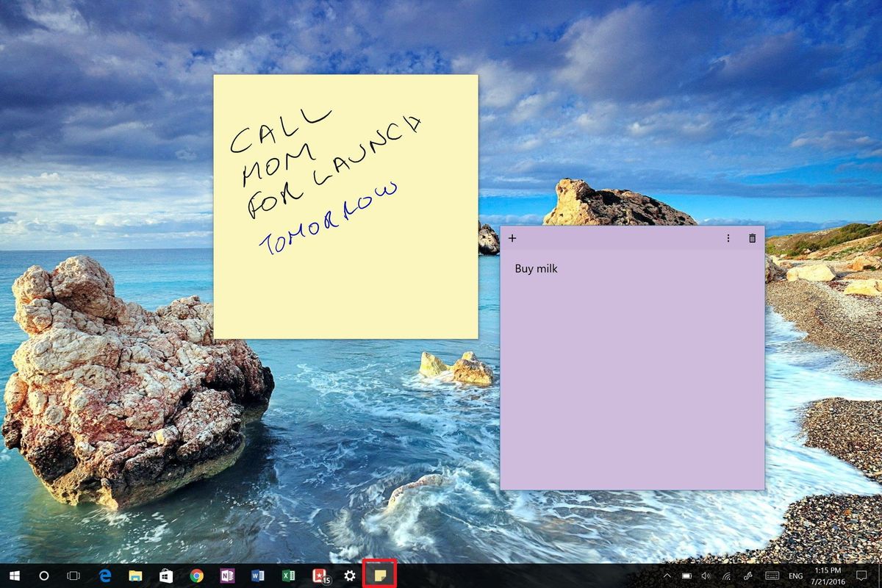Viewport: 882px width, 588px height.
Task: Delete the "Buy milk" note using trash icon
Action: [x=752, y=238]
